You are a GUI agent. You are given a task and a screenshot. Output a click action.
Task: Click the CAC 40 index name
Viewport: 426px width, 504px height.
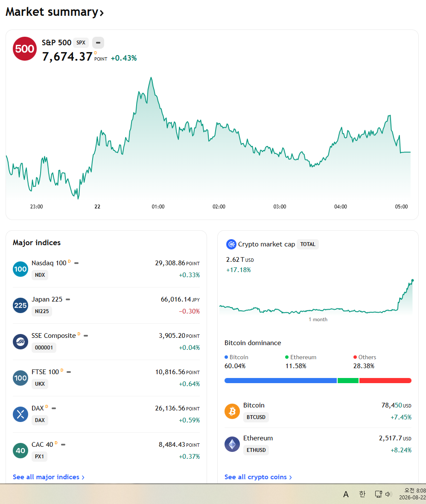click(42, 445)
